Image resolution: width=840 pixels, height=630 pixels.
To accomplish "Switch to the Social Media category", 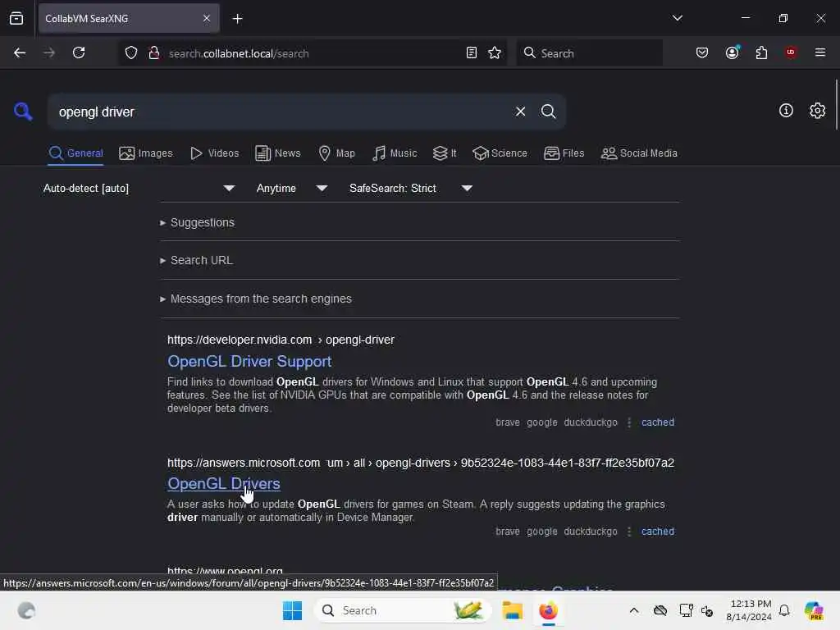I will click(x=639, y=153).
